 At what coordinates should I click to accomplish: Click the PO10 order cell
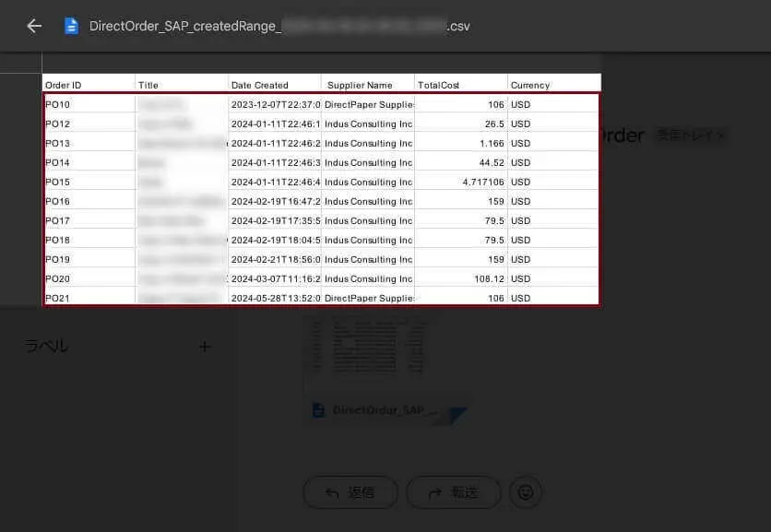click(x=89, y=104)
